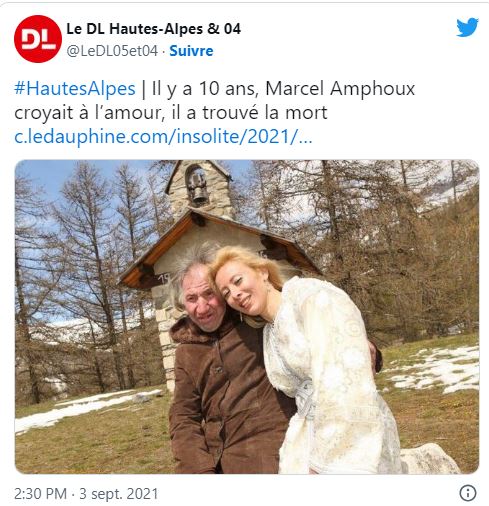Image resolution: width=489 pixels, height=506 pixels.
Task: Click the white DL letters inside the red logo
Action: (x=38, y=40)
